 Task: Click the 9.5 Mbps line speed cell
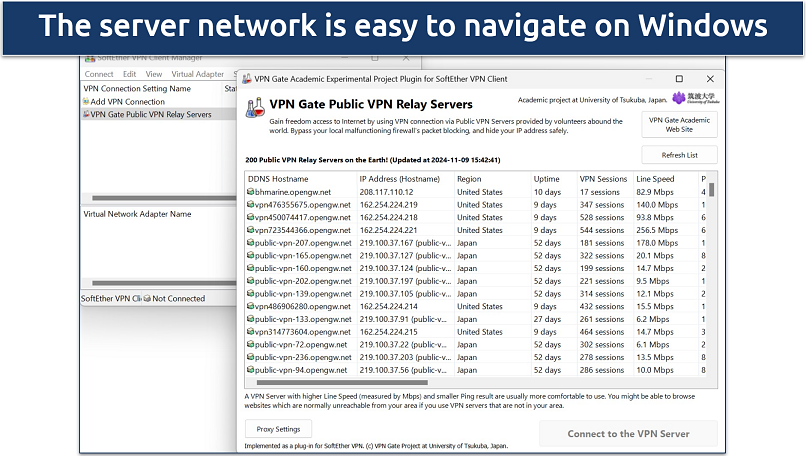[652, 281]
